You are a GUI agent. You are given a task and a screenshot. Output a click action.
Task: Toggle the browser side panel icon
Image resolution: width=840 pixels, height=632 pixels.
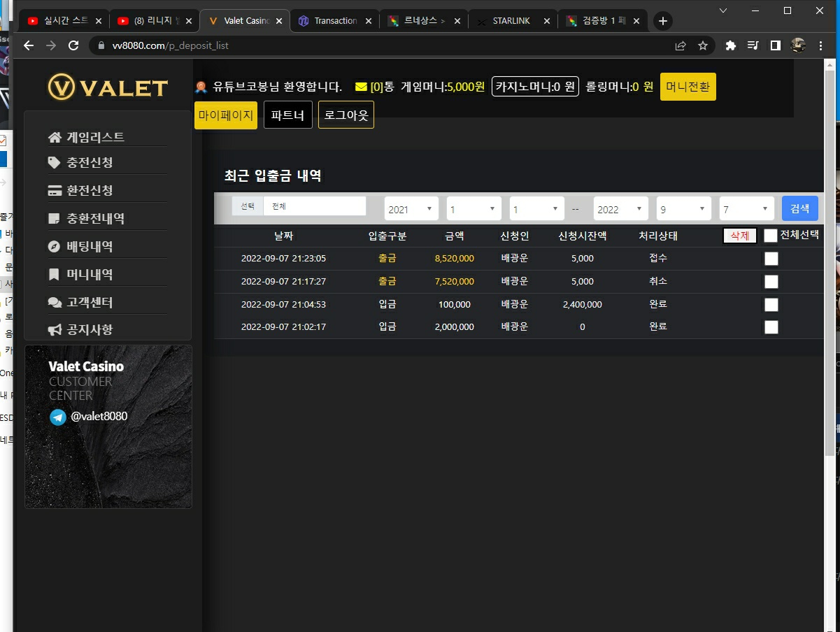(x=776, y=45)
